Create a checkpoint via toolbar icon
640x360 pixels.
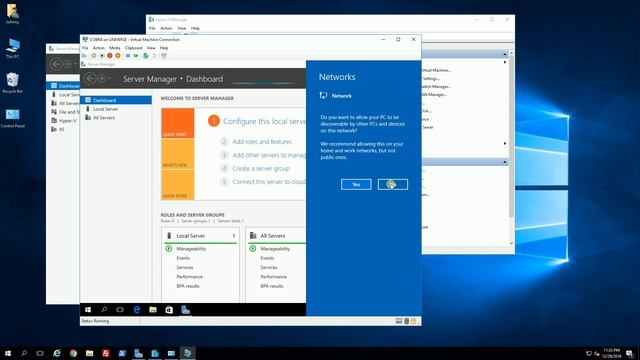(x=146, y=56)
